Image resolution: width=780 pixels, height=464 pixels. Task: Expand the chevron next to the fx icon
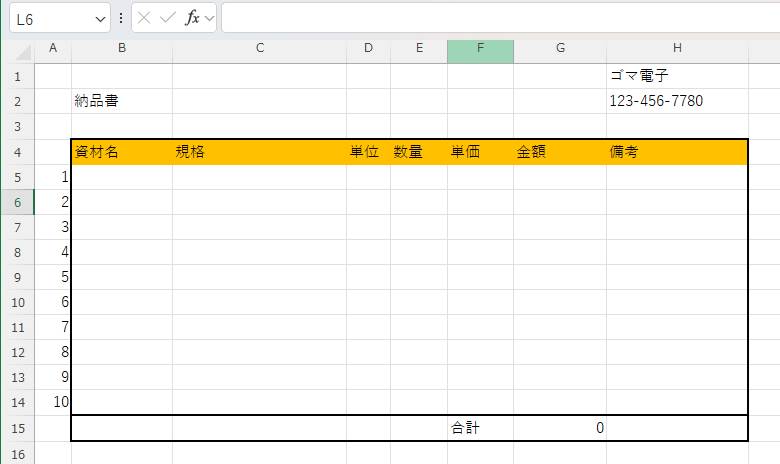click(x=210, y=18)
